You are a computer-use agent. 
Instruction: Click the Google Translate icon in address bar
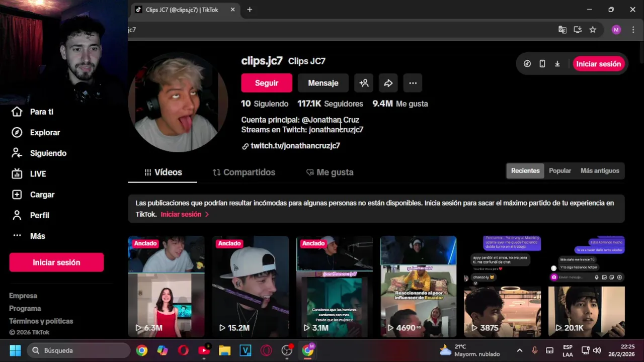(x=562, y=30)
